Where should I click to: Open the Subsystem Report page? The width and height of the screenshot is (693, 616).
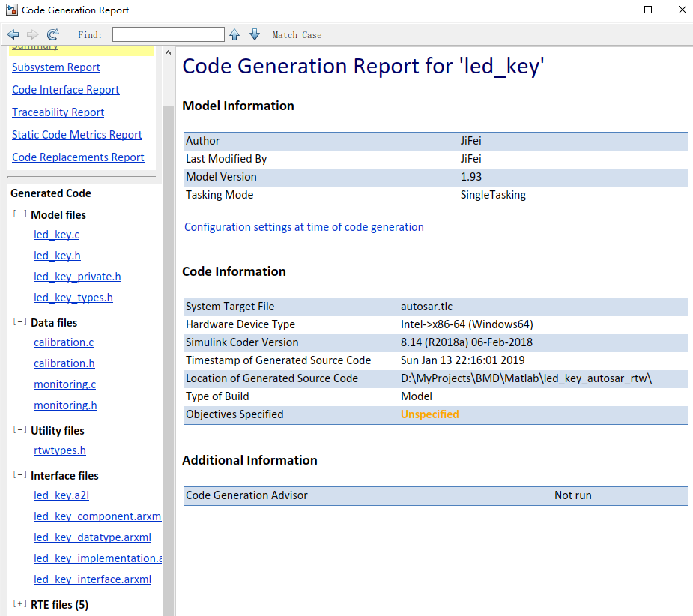pyautogui.click(x=56, y=67)
